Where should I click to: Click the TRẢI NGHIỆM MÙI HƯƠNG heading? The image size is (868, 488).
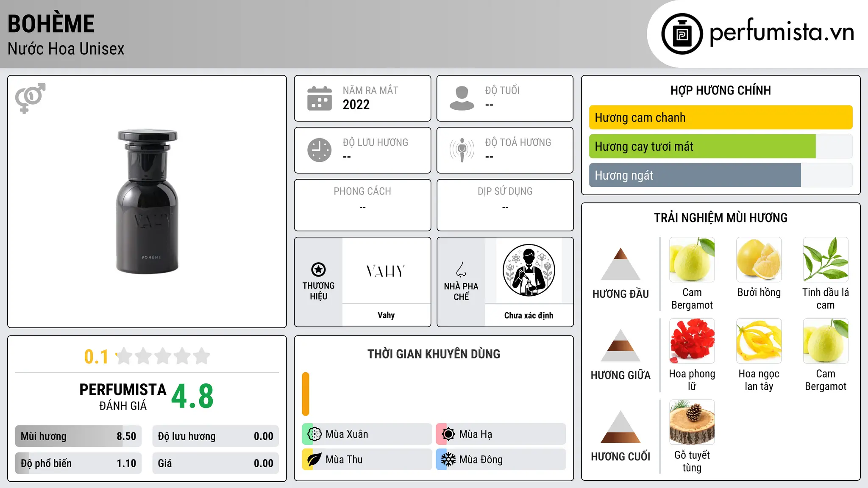(x=721, y=218)
